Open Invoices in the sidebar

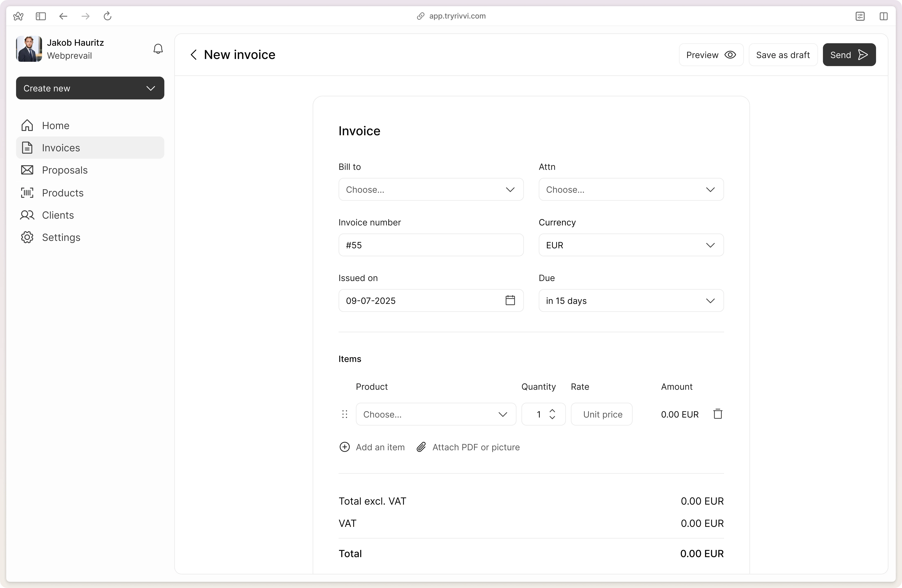[90, 148]
